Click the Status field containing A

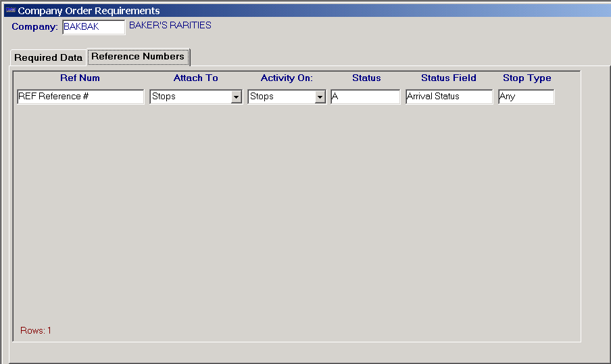click(x=365, y=97)
